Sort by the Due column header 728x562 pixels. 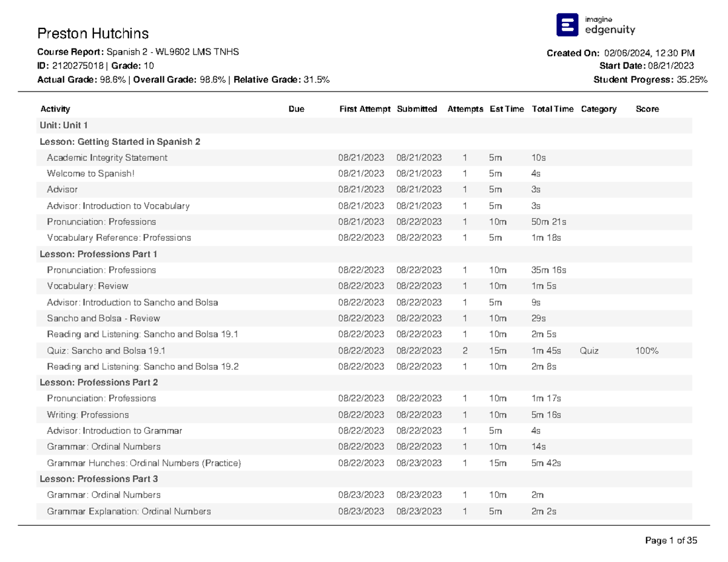pyautogui.click(x=295, y=109)
